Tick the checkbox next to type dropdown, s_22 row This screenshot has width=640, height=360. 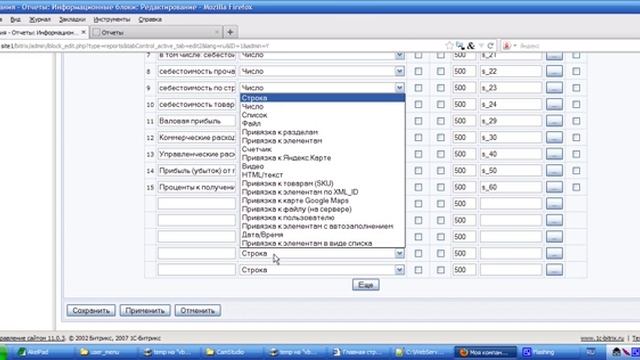pyautogui.click(x=418, y=71)
